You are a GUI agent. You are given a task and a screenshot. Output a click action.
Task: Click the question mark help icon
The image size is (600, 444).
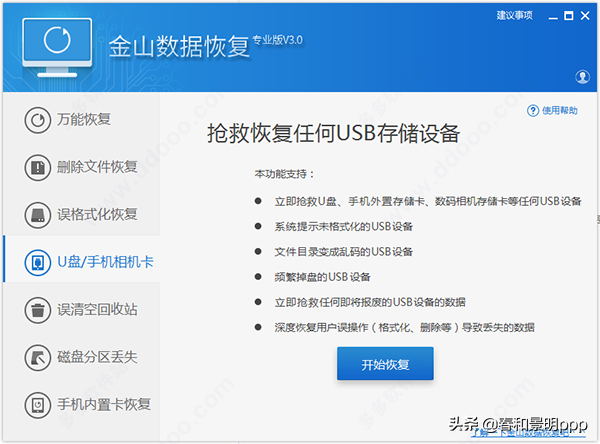coord(533,111)
